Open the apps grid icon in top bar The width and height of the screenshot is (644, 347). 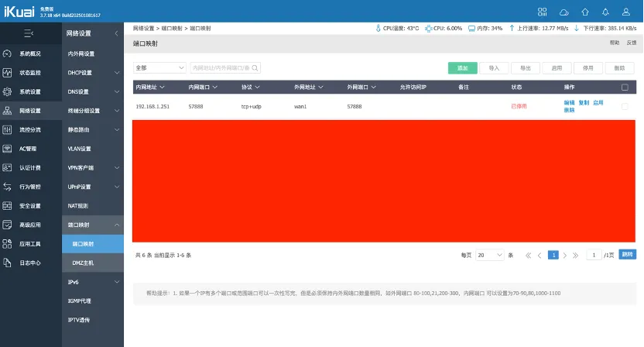[542, 12]
